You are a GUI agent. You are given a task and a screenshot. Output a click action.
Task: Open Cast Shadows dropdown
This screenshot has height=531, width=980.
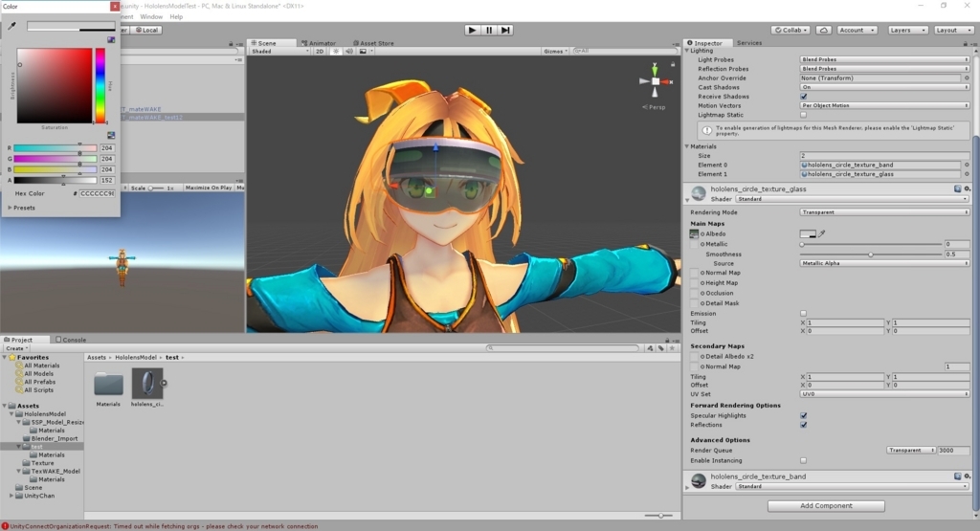884,87
